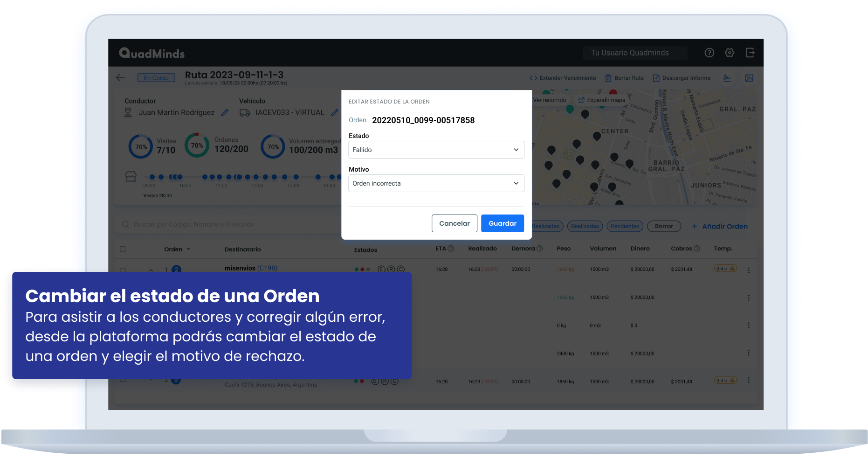868x457 pixels.
Task: Click the help question mark icon
Action: 709,53
